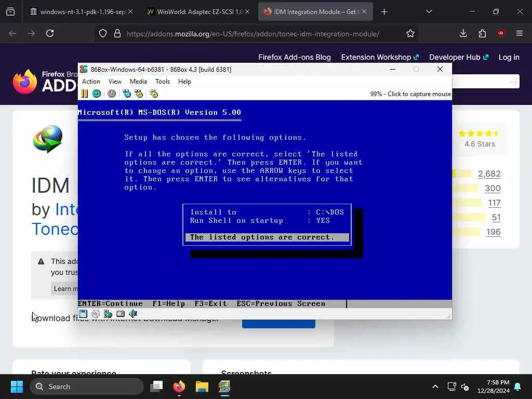Image resolution: width=532 pixels, height=399 pixels.
Task: Go back to previous page in Firefox
Action: pyautogui.click(x=12, y=33)
